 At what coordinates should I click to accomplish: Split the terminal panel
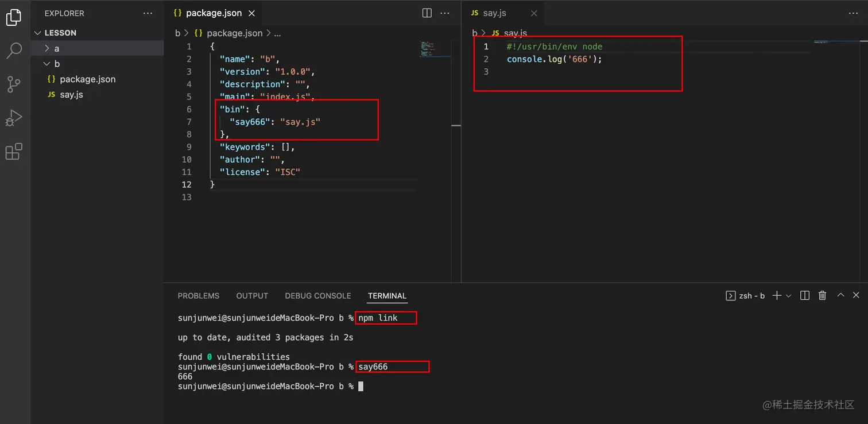click(805, 295)
